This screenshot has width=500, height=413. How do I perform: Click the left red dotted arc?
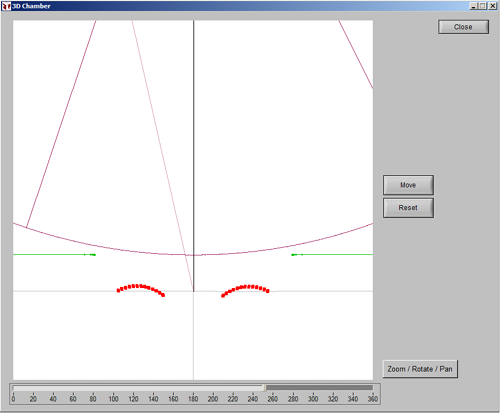(x=140, y=286)
